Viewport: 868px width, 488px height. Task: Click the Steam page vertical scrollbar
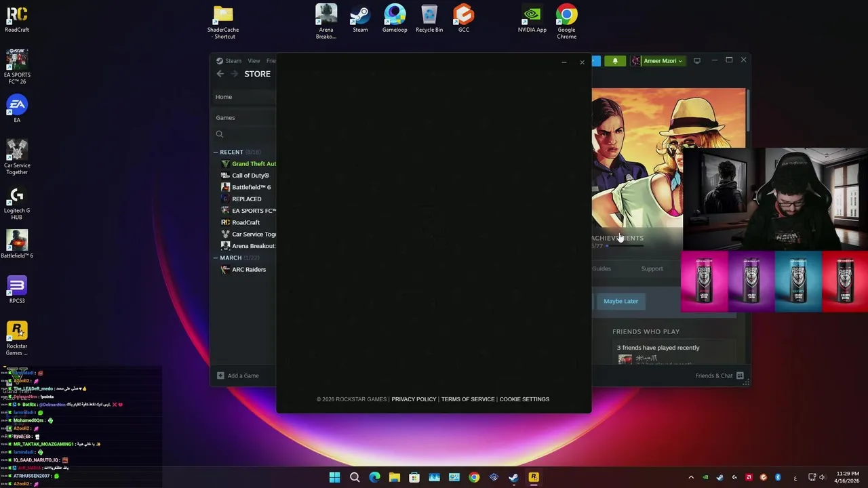(748, 112)
